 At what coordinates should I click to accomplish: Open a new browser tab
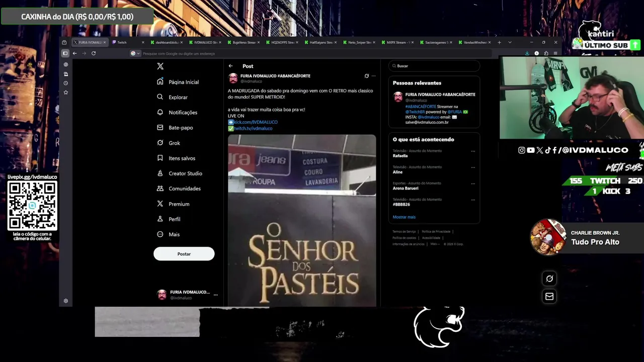click(x=499, y=42)
